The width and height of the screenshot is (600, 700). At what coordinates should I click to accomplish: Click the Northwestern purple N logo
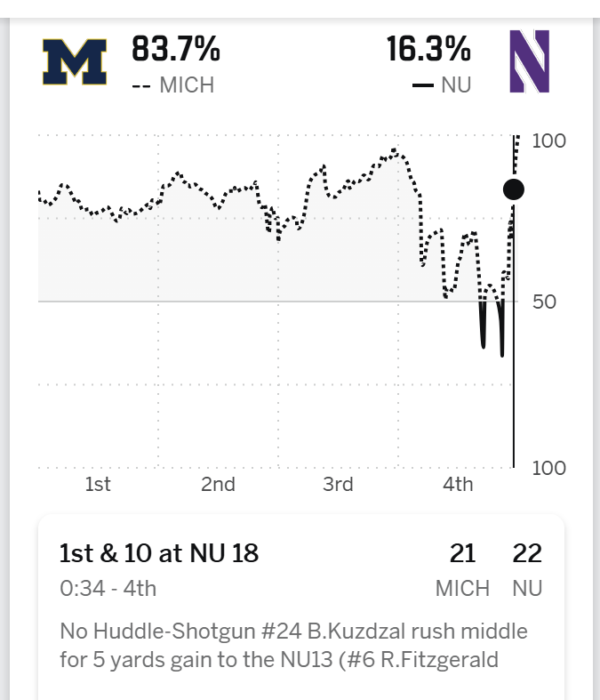point(529,60)
